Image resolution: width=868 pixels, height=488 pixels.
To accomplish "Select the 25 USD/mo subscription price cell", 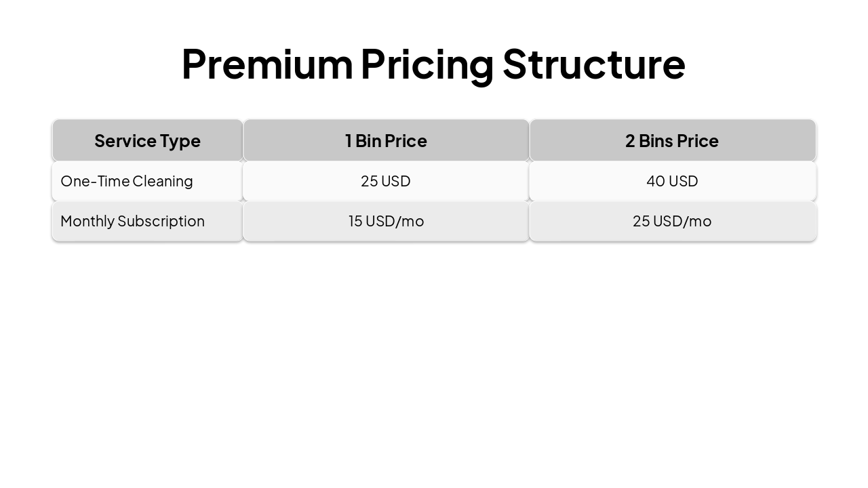I will tap(672, 221).
